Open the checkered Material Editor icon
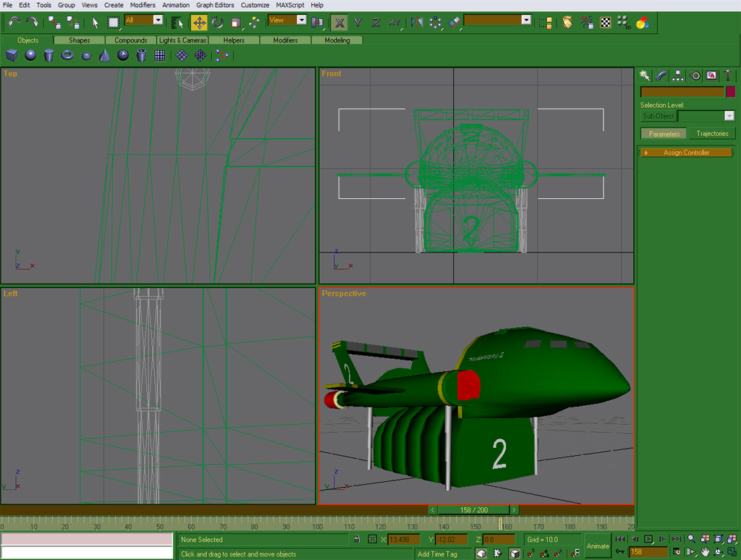The width and height of the screenshot is (741, 560). [606, 22]
